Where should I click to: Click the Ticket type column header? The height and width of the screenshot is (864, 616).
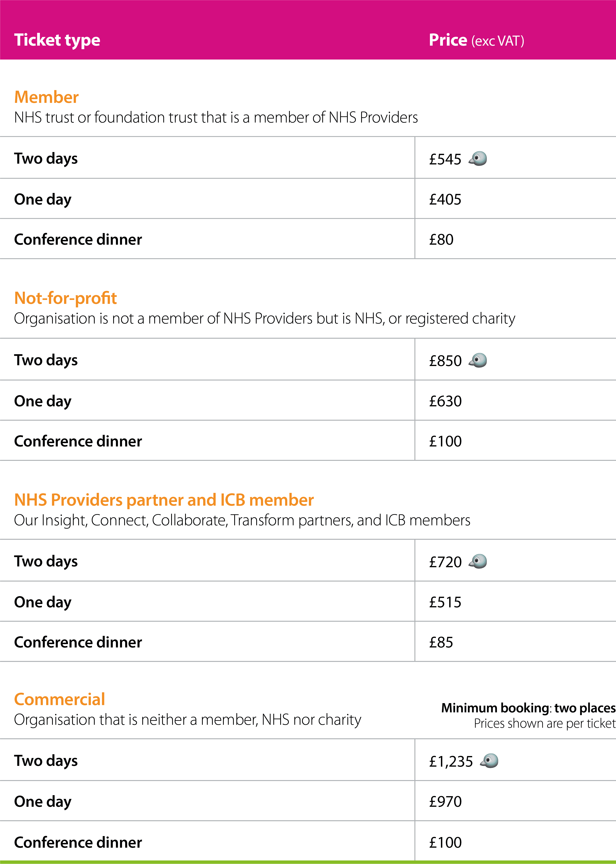(x=57, y=40)
